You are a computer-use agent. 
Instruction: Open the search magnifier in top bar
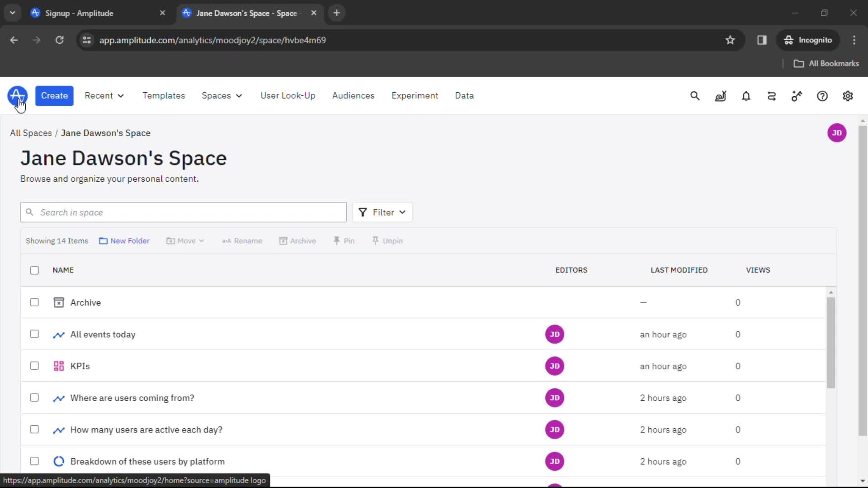point(695,96)
